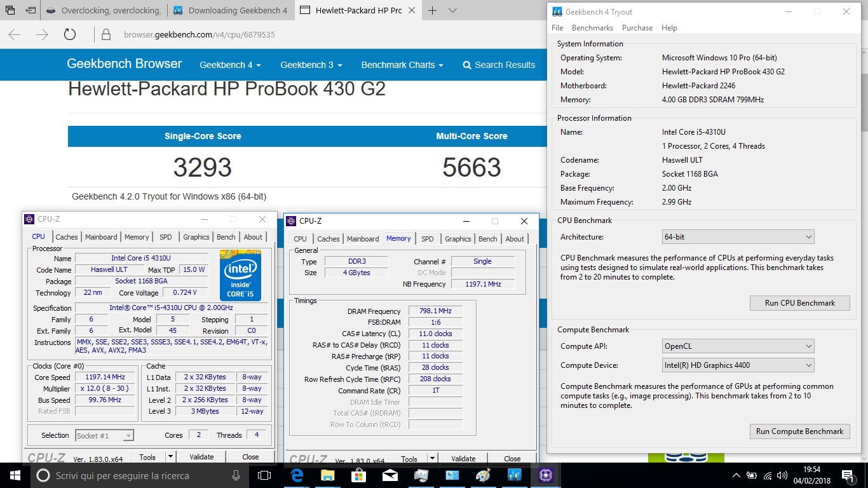Open Edge tabs you've set aside icon
Viewport: 868px width, 488px height.
[x=10, y=10]
